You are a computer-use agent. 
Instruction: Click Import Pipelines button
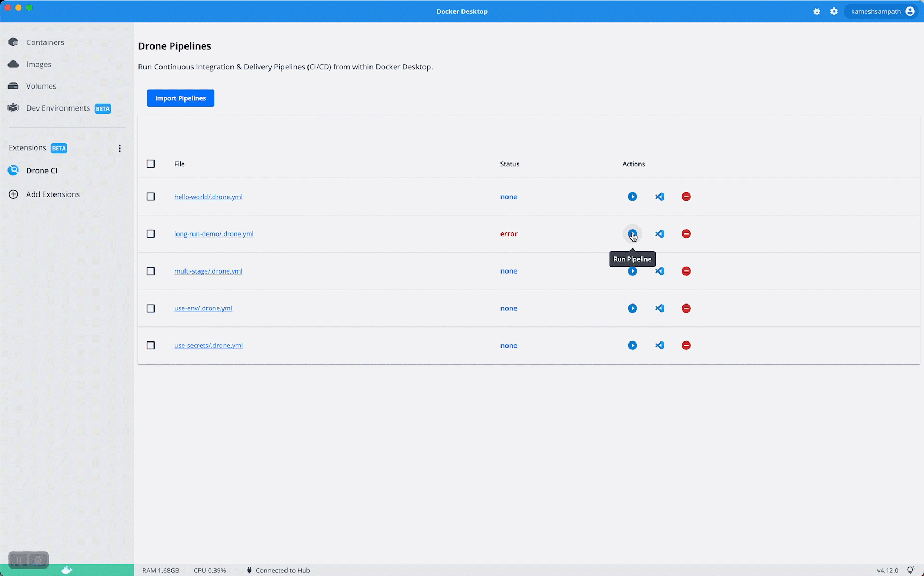(181, 98)
